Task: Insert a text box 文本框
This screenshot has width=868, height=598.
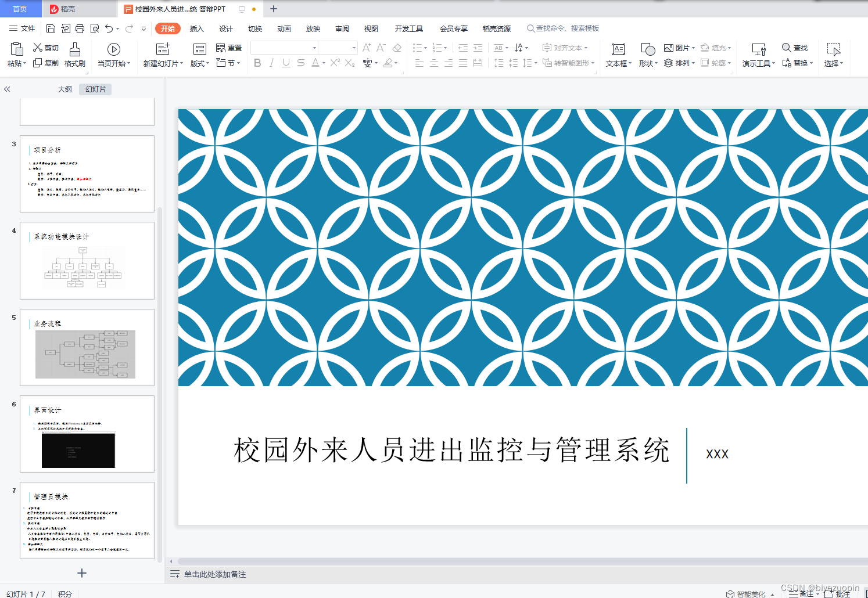Action: pos(619,55)
